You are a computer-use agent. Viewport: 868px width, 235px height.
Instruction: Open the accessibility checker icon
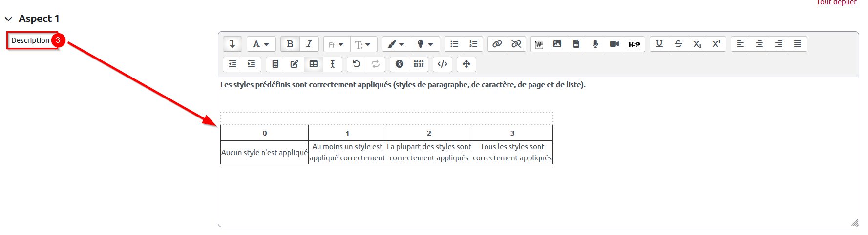point(400,64)
